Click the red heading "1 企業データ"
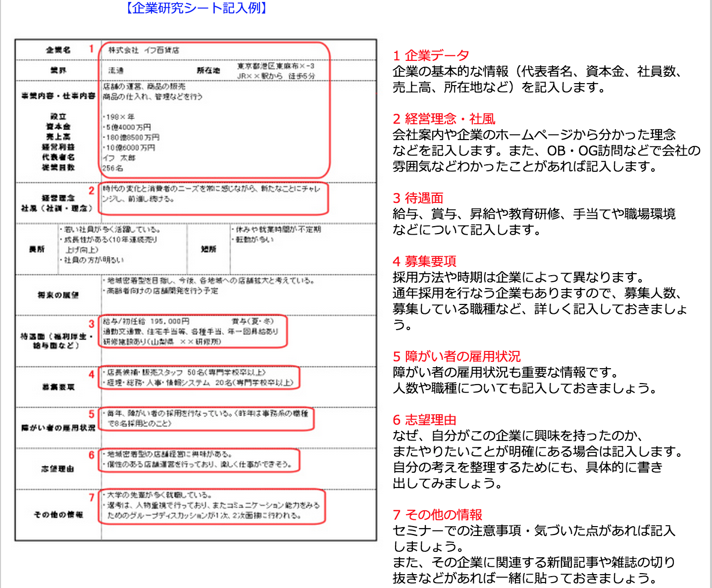712x588 pixels. point(431,55)
